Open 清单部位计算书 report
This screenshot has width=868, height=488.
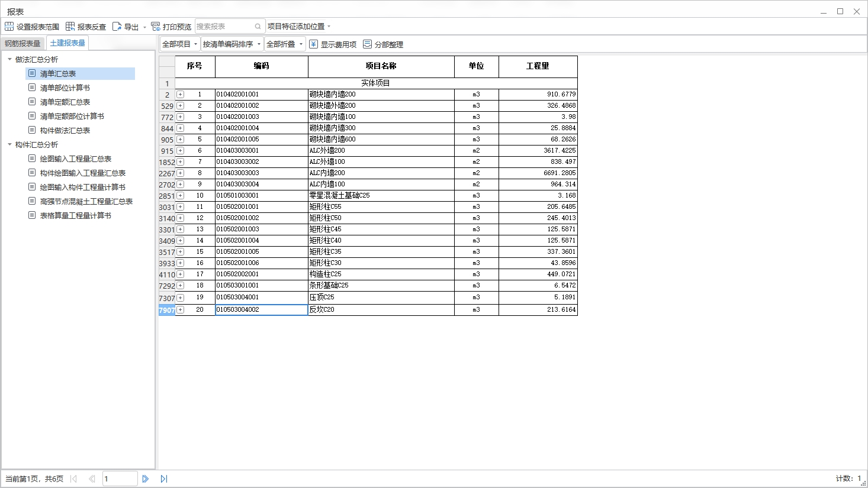65,88
